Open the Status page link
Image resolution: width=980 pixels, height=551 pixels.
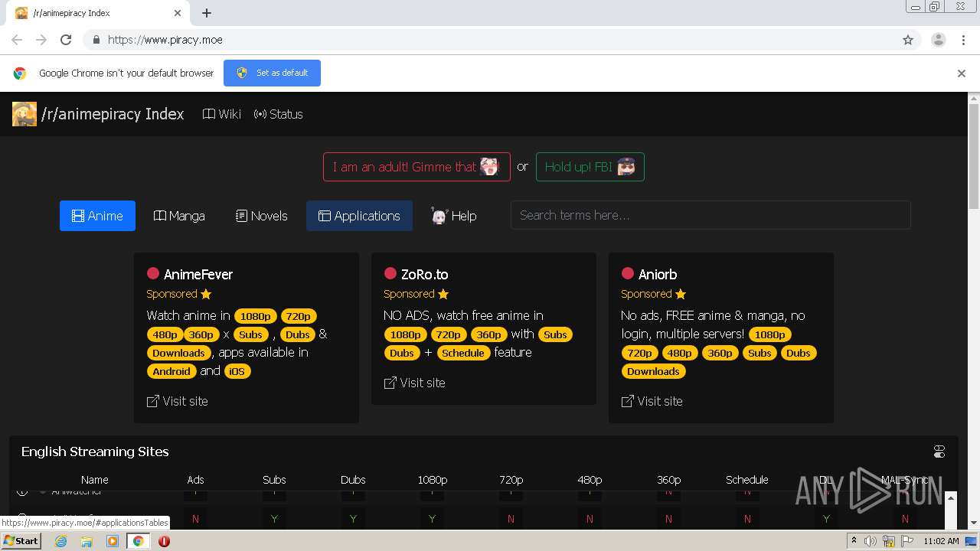[279, 114]
